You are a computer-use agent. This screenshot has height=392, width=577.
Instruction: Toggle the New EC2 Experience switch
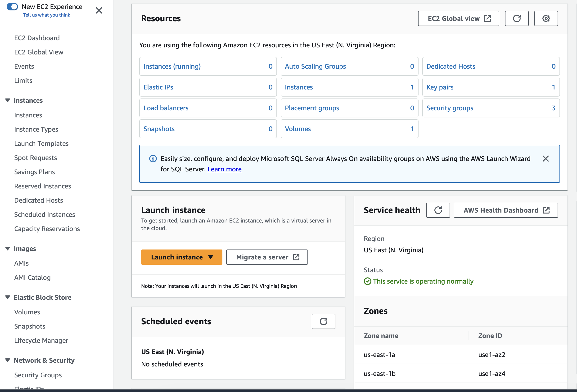point(12,6)
